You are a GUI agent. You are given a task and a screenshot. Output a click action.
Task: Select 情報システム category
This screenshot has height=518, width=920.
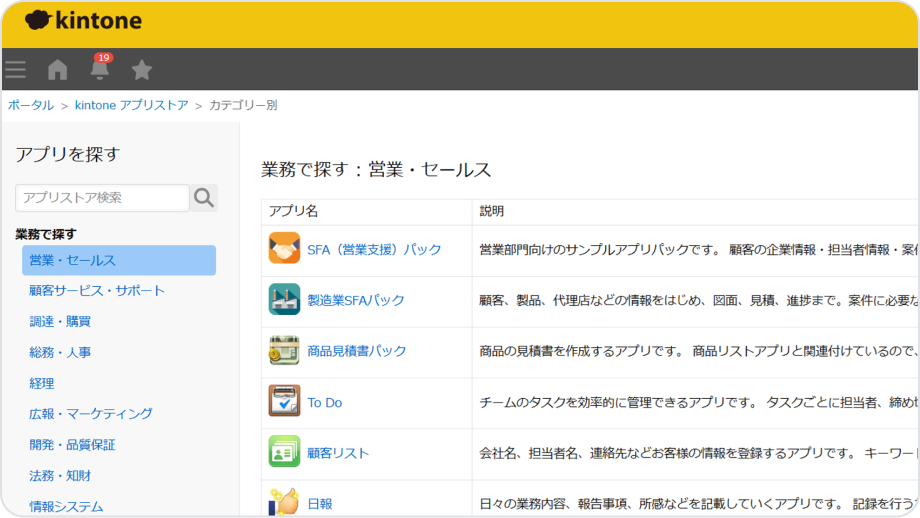tap(66, 506)
